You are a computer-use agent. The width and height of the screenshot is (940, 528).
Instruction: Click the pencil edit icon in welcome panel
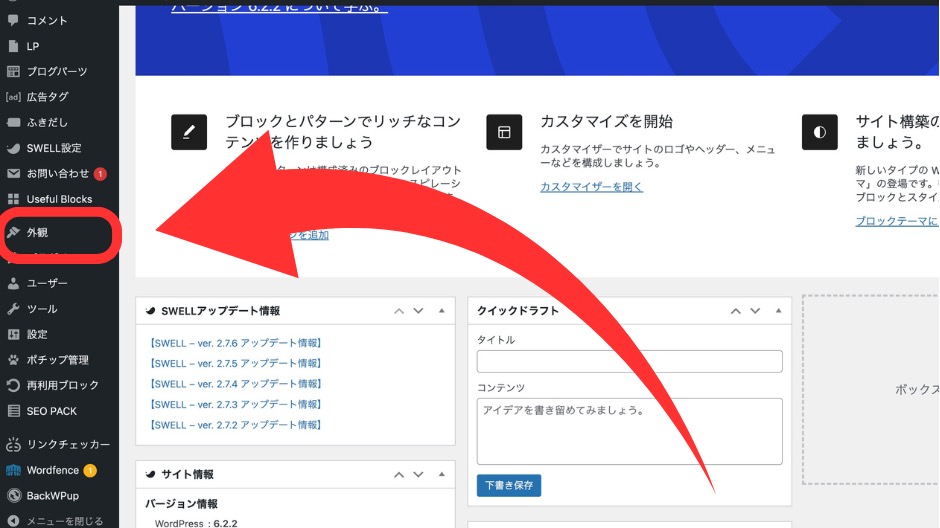[189, 132]
